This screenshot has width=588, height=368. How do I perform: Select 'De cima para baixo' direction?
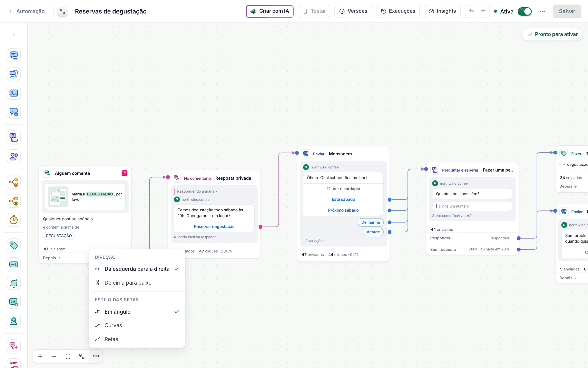pos(137,283)
